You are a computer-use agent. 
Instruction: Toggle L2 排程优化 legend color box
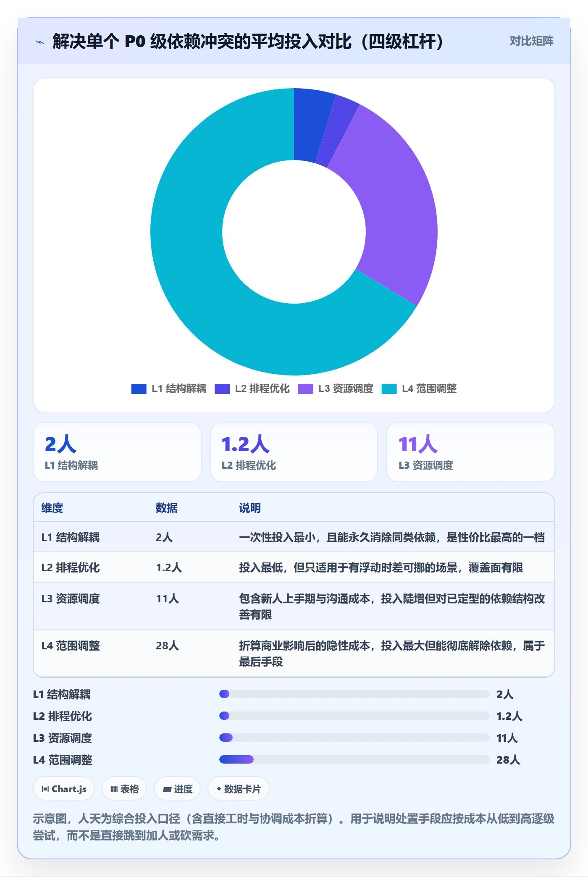[x=222, y=389]
